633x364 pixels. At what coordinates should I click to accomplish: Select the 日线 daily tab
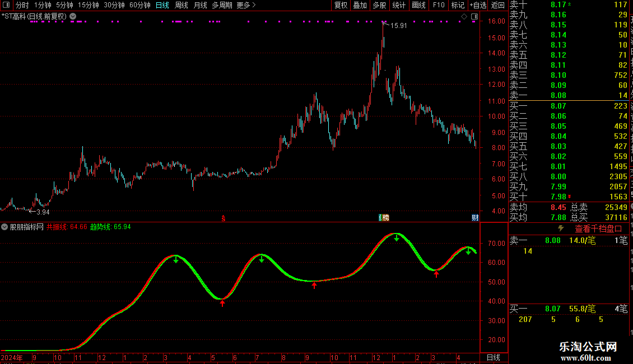[x=162, y=5]
